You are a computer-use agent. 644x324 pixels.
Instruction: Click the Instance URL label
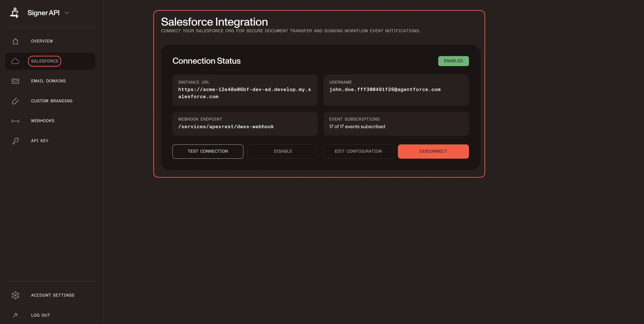(194, 82)
